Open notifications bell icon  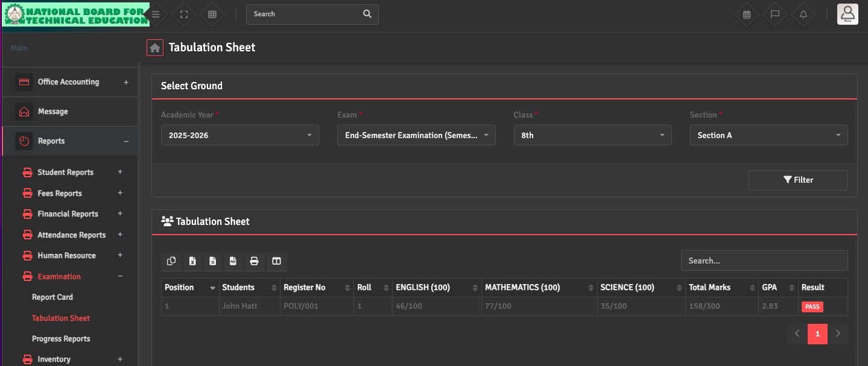click(803, 14)
